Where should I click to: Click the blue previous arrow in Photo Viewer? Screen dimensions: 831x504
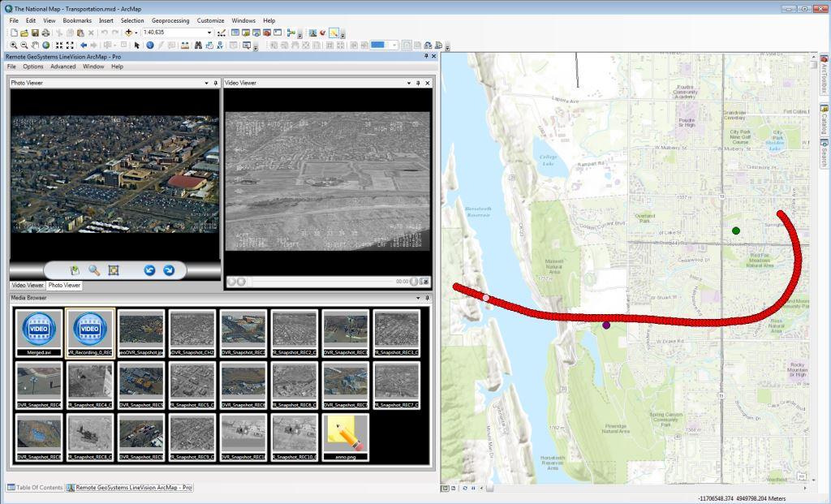point(149,269)
